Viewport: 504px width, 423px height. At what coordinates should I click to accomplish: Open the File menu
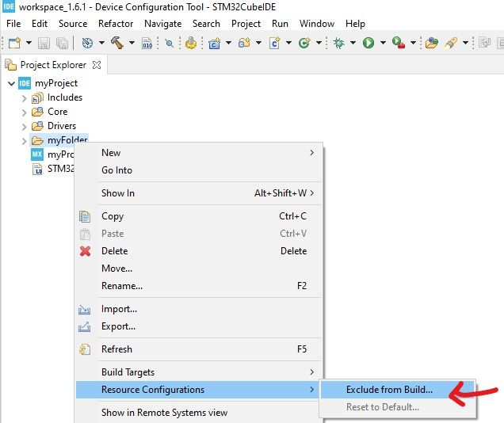13,24
